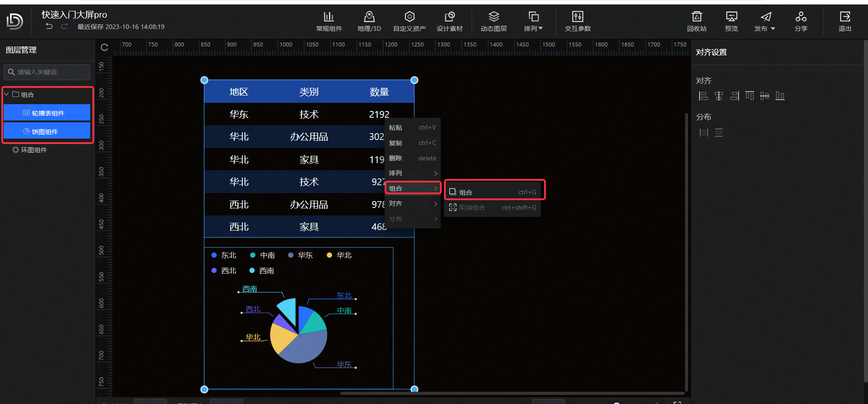Screen dimensions: 868x404
Task: Click the 退出 exit button
Action: [844, 21]
